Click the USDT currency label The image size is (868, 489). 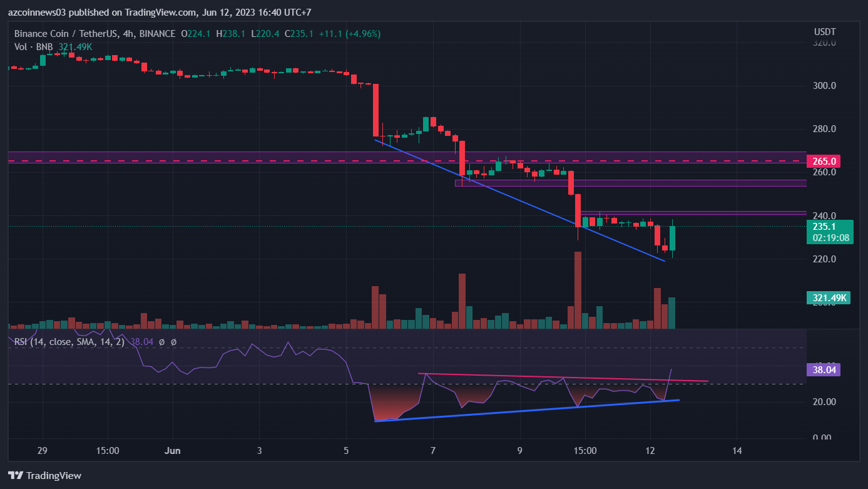825,31
